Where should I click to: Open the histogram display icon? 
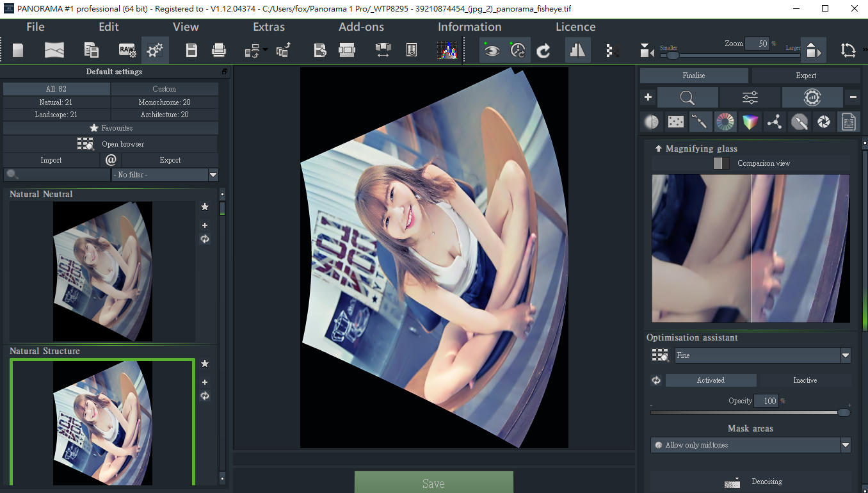(447, 51)
